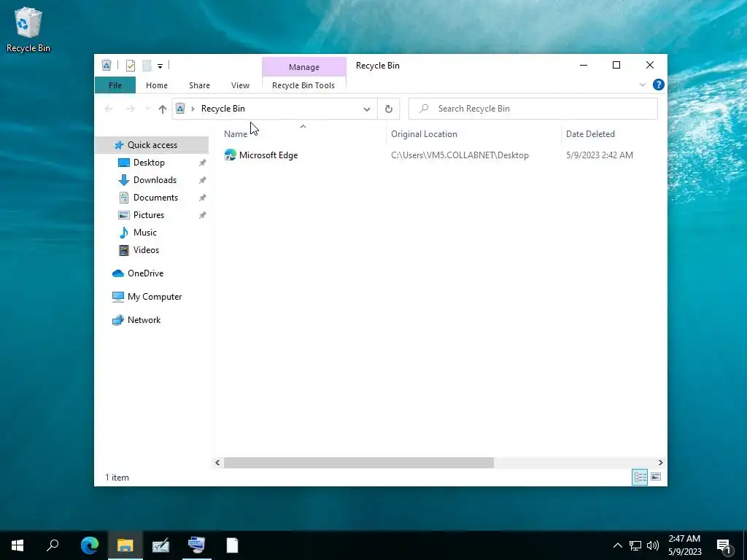Select My Computer in navigation pane

pos(155,297)
